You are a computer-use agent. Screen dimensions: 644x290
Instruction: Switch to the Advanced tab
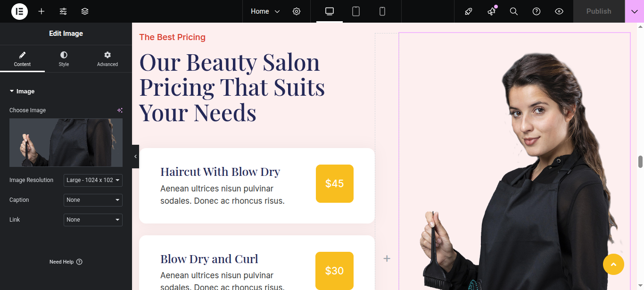pos(107,59)
